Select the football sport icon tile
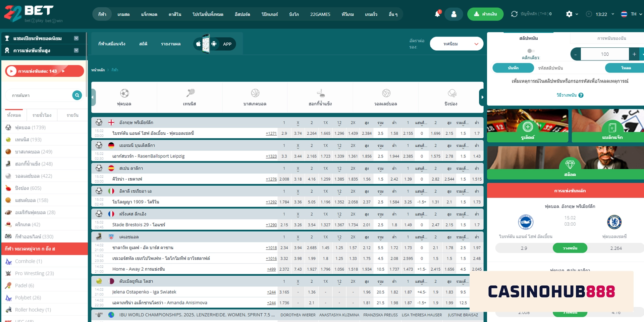This screenshot has height=322, width=644. pyautogui.click(x=124, y=97)
